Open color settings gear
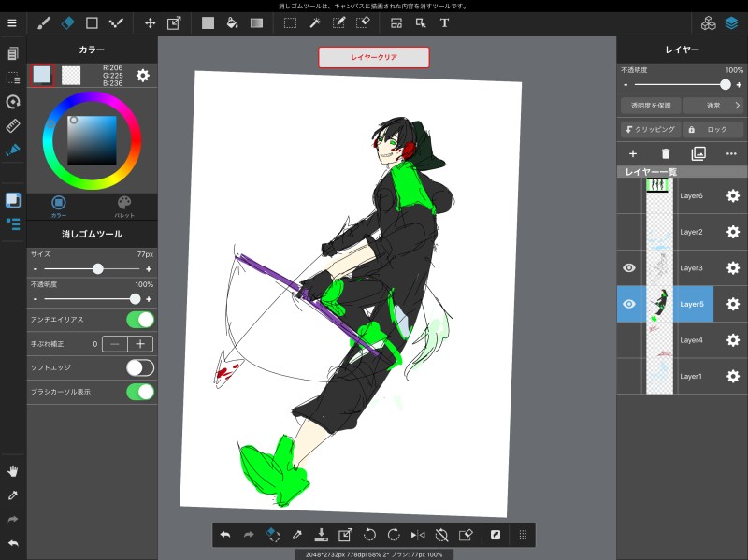Viewport: 748px width, 560px height. (x=143, y=76)
